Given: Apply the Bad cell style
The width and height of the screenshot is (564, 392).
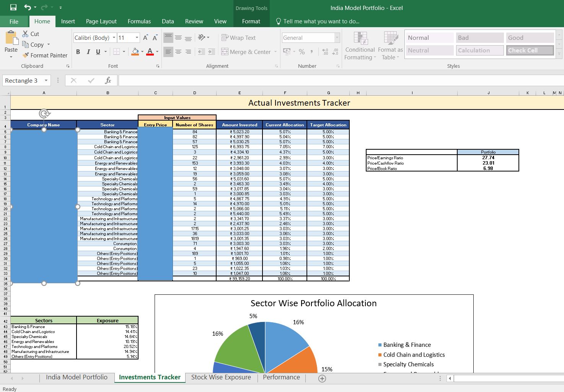Looking at the screenshot, I should [x=480, y=38].
